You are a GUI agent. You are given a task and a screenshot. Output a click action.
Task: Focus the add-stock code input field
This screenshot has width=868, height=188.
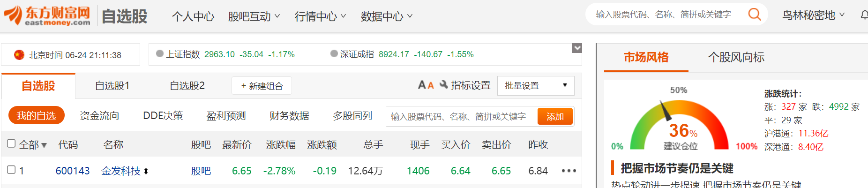click(x=461, y=116)
